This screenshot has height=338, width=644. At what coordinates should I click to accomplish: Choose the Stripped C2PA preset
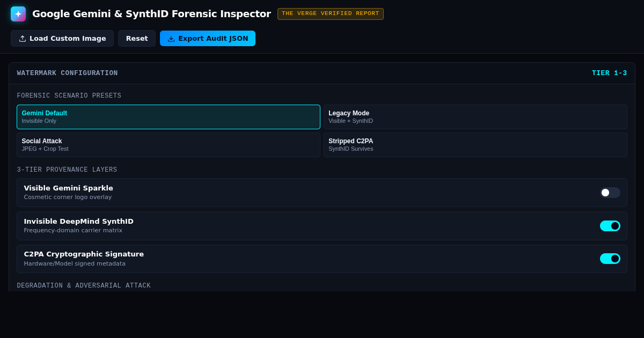475,145
